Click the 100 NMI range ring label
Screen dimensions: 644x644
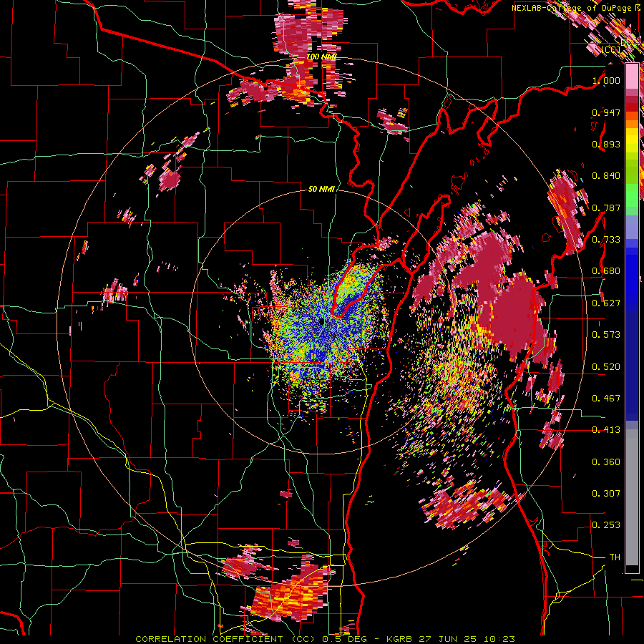[321, 57]
